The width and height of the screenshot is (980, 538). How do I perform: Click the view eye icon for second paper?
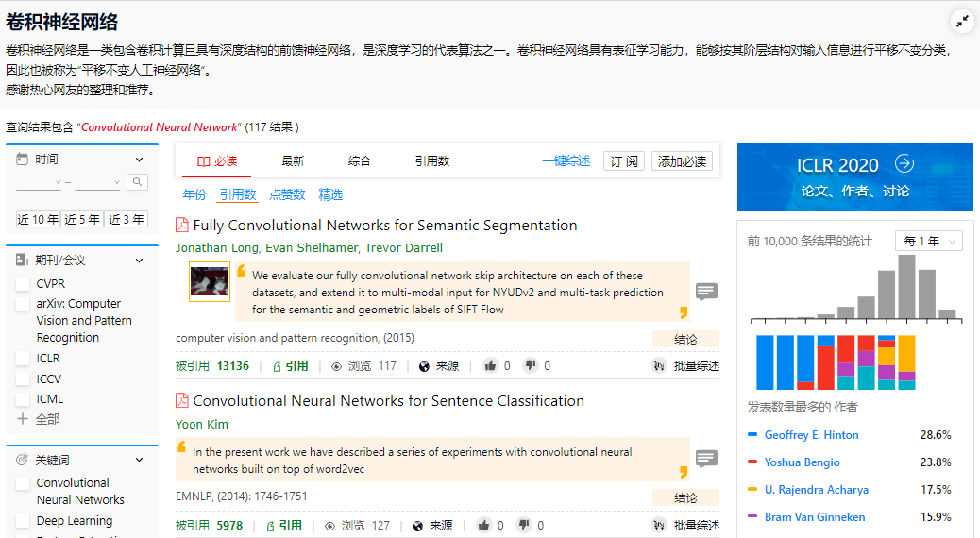(x=330, y=526)
